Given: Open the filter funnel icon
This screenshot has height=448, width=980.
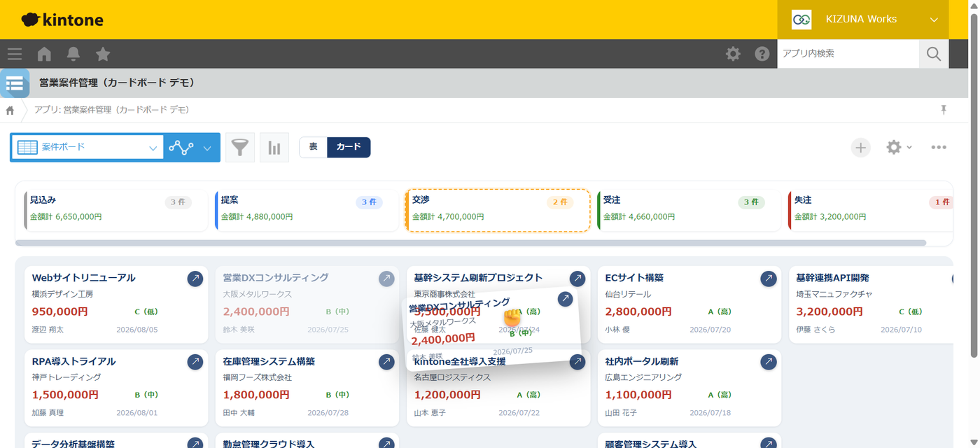Looking at the screenshot, I should pos(240,148).
